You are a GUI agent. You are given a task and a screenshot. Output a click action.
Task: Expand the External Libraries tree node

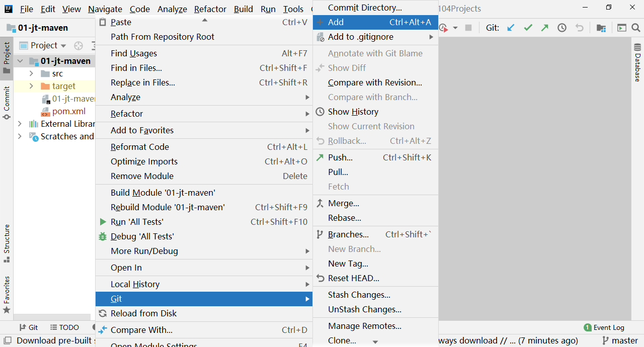20,124
